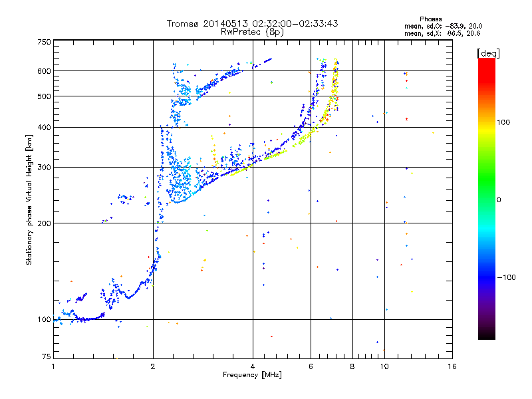Click the y-axis tick label '400'
Viewport: 532px width, 399px height.
click(x=44, y=127)
